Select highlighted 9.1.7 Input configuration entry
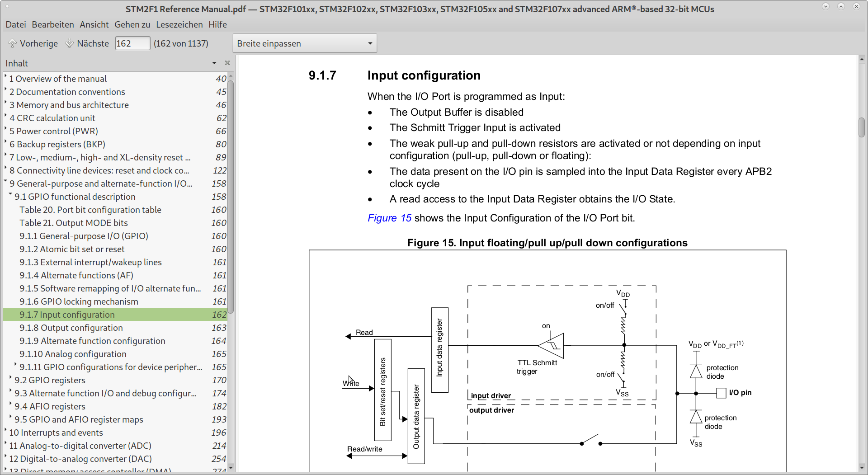Image resolution: width=868 pixels, height=475 pixels. point(115,315)
